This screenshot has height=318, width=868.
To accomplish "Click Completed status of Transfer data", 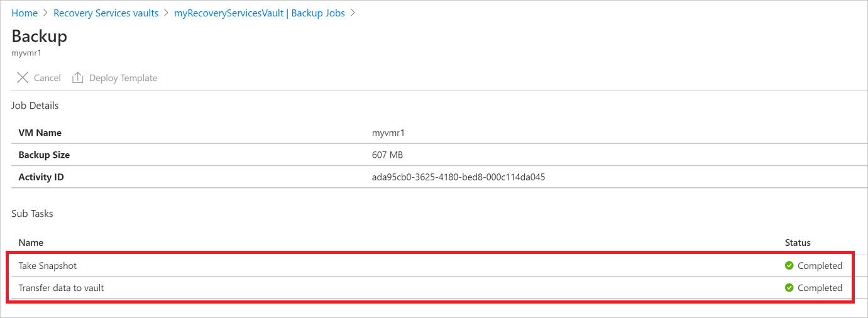I will 820,288.
